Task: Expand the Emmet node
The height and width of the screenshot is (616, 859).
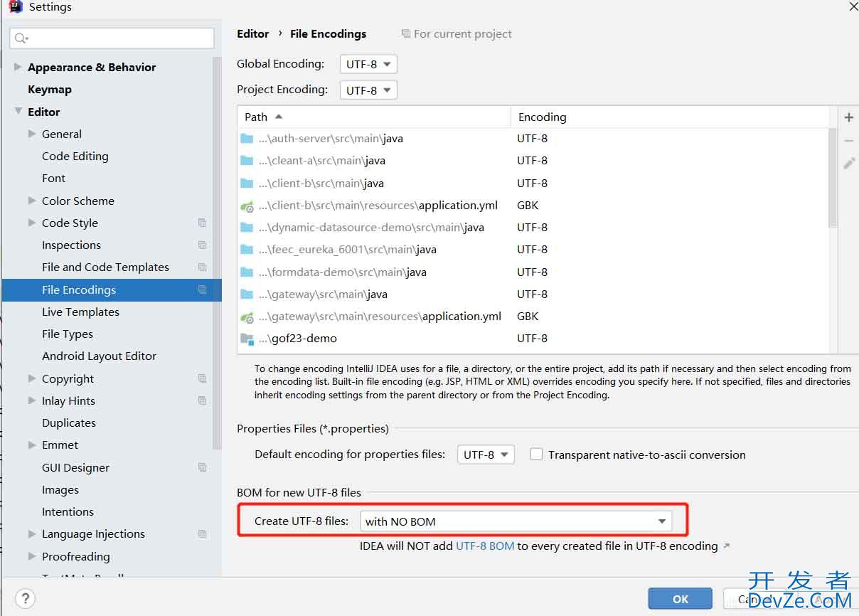Action: pyautogui.click(x=32, y=445)
